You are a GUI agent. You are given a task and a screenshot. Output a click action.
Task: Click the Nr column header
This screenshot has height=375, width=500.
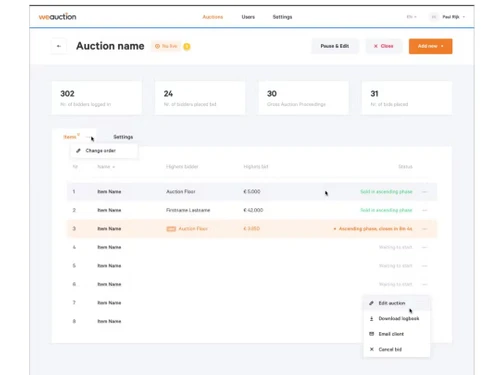(x=75, y=167)
